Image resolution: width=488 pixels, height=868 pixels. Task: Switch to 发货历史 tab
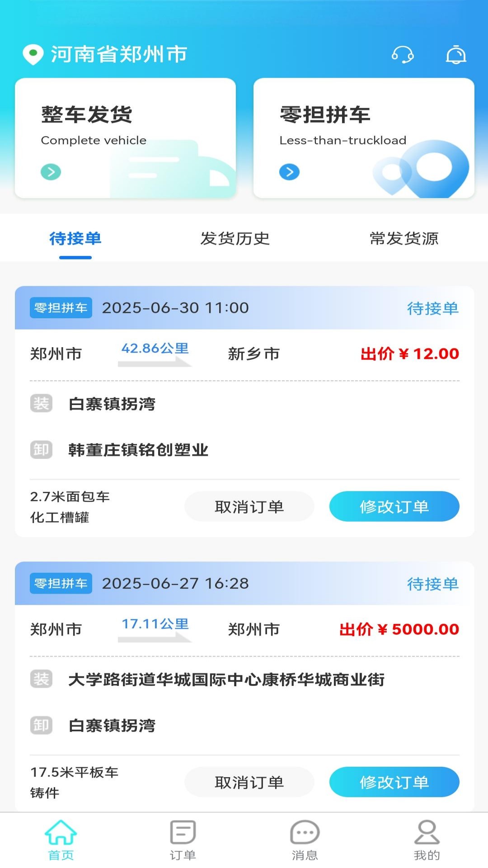pyautogui.click(x=235, y=238)
